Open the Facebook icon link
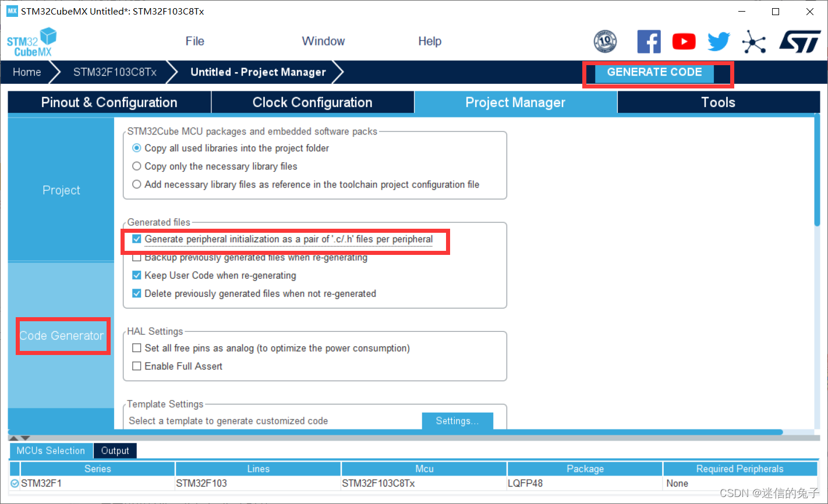Viewport: 828px width, 504px height. [649, 41]
